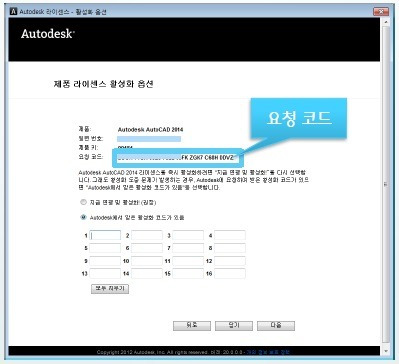
Task: Click activation code field 1
Action: coord(105,235)
